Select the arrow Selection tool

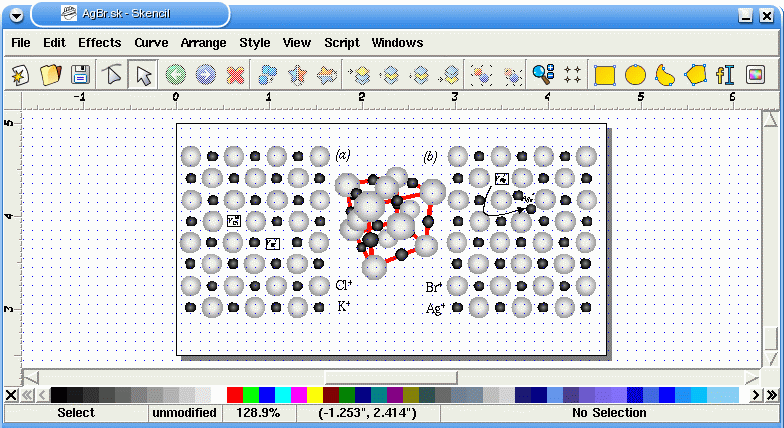click(x=143, y=75)
